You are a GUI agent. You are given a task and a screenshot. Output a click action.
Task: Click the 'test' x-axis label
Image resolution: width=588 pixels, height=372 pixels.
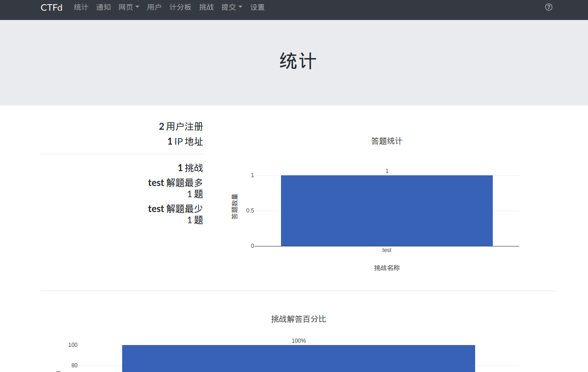tap(387, 250)
